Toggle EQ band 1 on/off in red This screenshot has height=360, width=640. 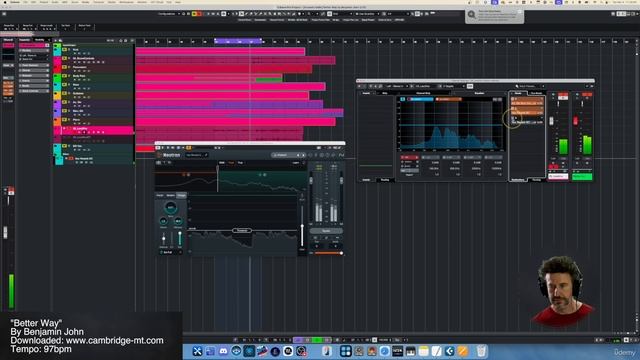(409, 157)
